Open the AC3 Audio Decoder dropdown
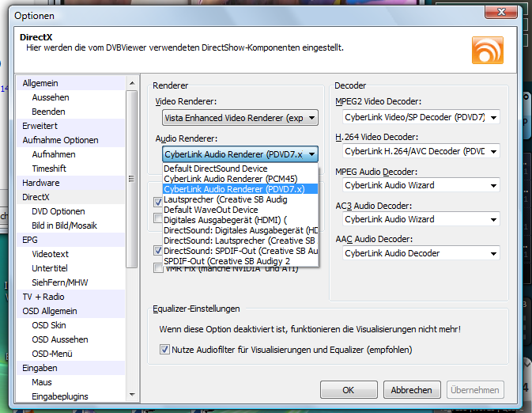 tap(421, 219)
